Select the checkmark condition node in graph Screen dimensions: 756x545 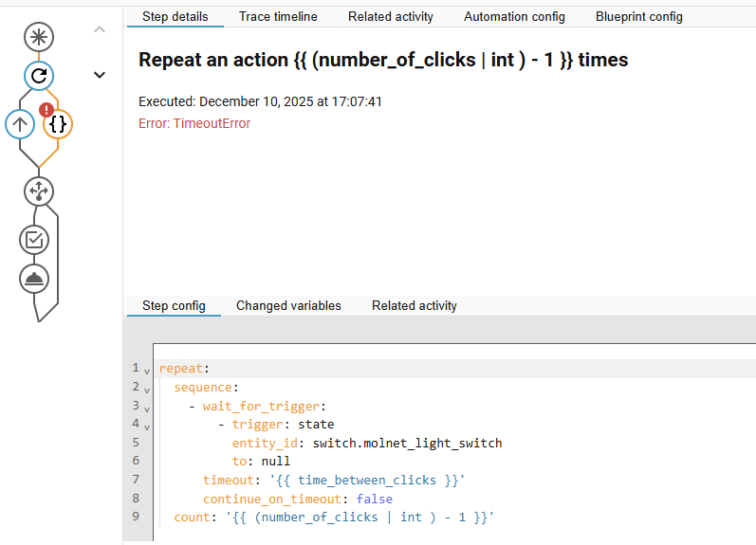point(34,240)
